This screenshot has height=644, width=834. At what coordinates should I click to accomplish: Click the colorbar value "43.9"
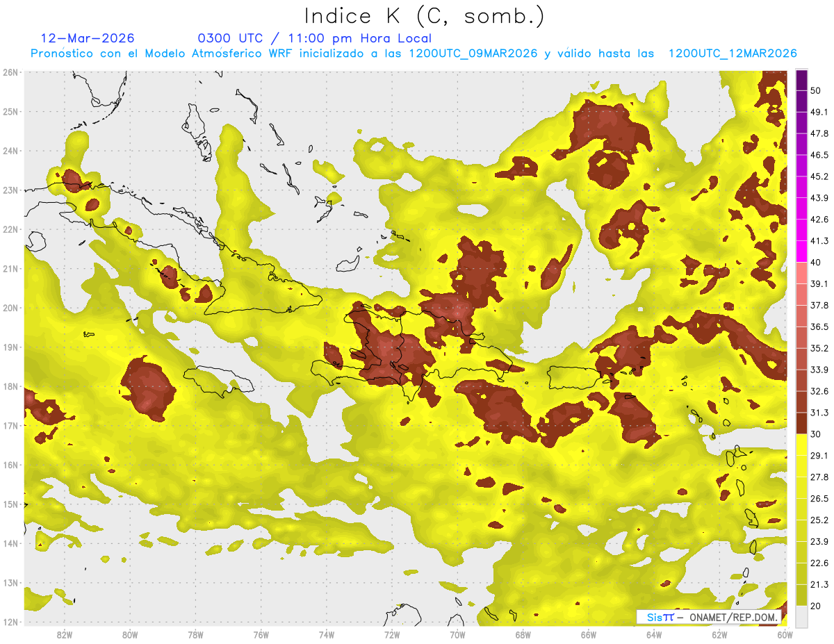coord(819,198)
